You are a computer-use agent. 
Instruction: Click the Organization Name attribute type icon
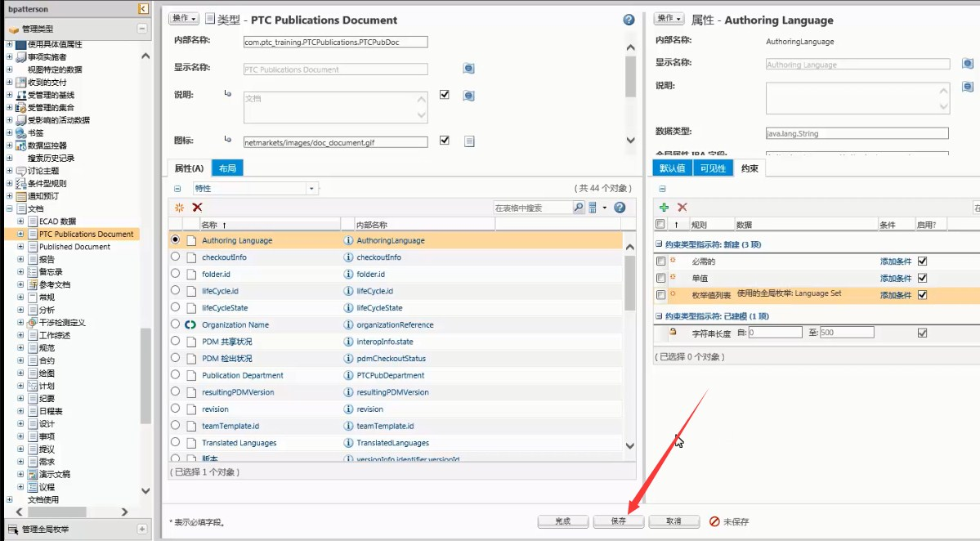point(190,324)
